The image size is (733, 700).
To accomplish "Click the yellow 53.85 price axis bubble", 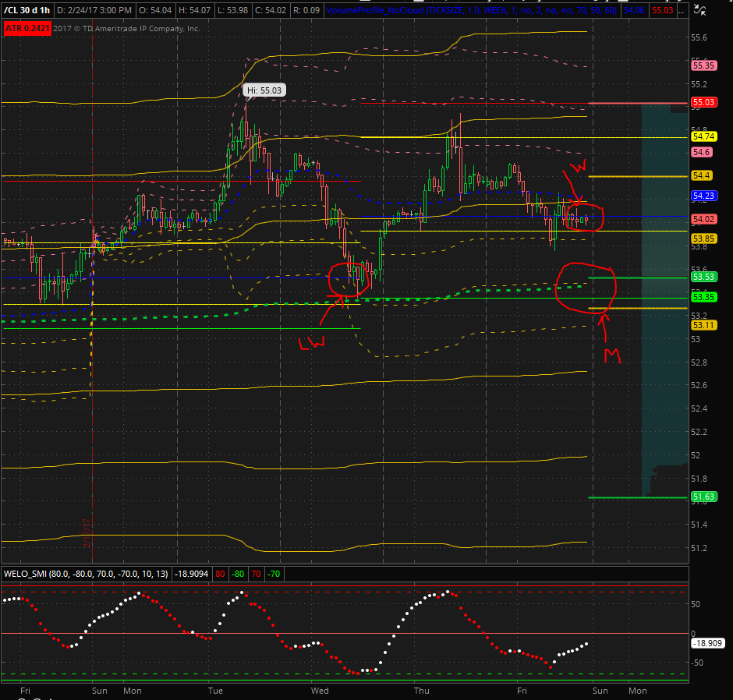I will point(703,239).
